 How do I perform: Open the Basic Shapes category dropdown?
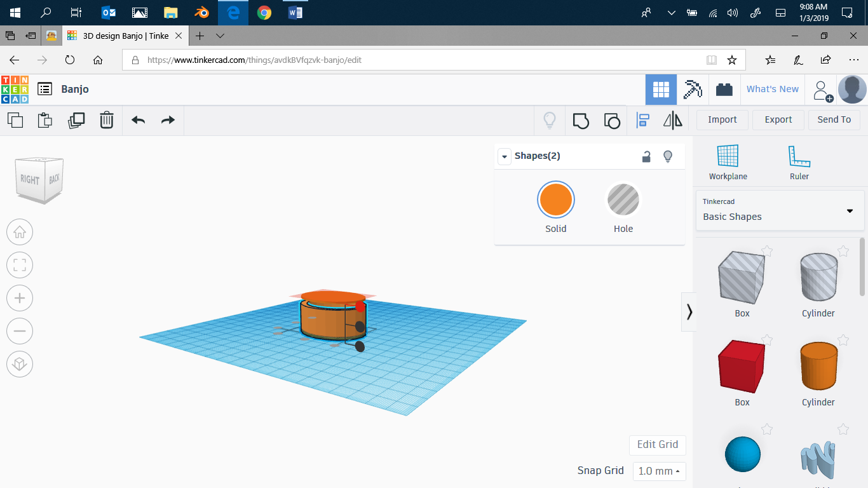point(780,210)
